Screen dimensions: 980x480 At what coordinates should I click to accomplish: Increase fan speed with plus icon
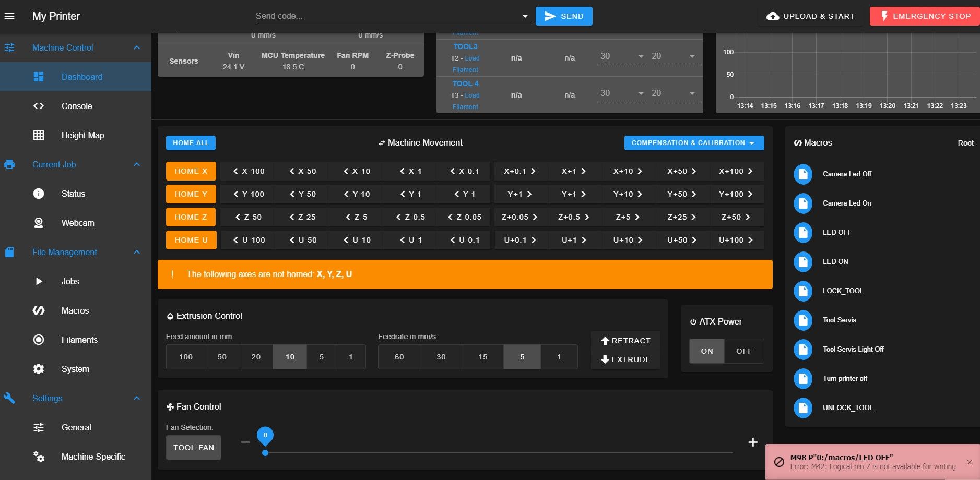[753, 442]
